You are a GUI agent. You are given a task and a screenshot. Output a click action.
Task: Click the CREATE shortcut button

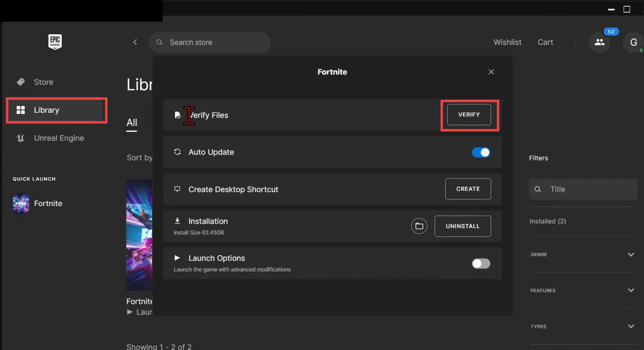(x=468, y=189)
